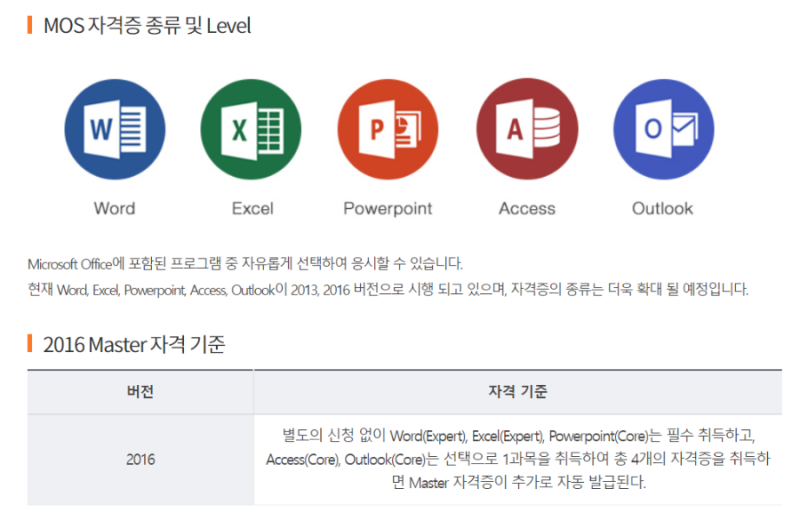This screenshot has width=800, height=521.
Task: Click the 'Excel' label under icon
Action: coord(253,208)
